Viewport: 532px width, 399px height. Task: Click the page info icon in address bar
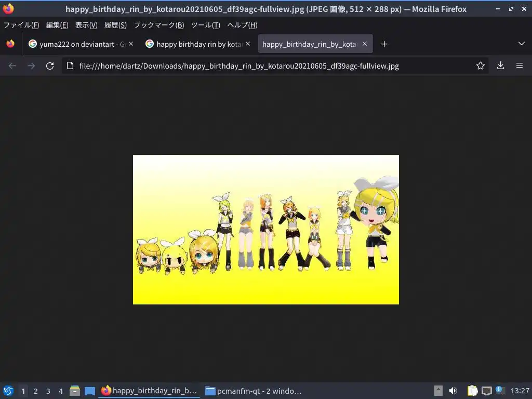click(70, 66)
